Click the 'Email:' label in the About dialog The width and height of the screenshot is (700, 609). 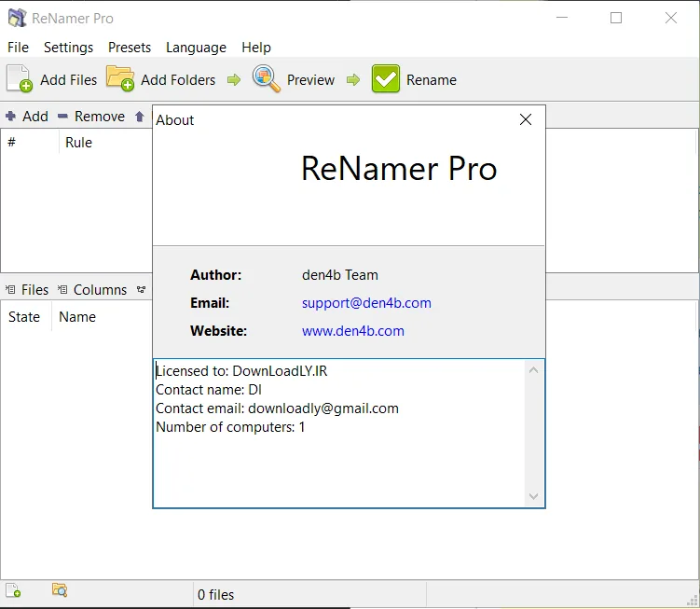(x=210, y=303)
